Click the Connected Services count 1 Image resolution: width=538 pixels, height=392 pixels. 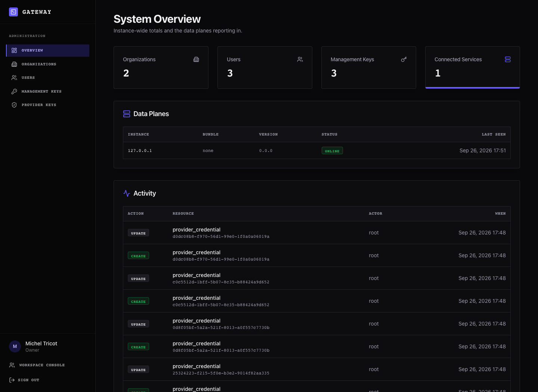click(437, 73)
